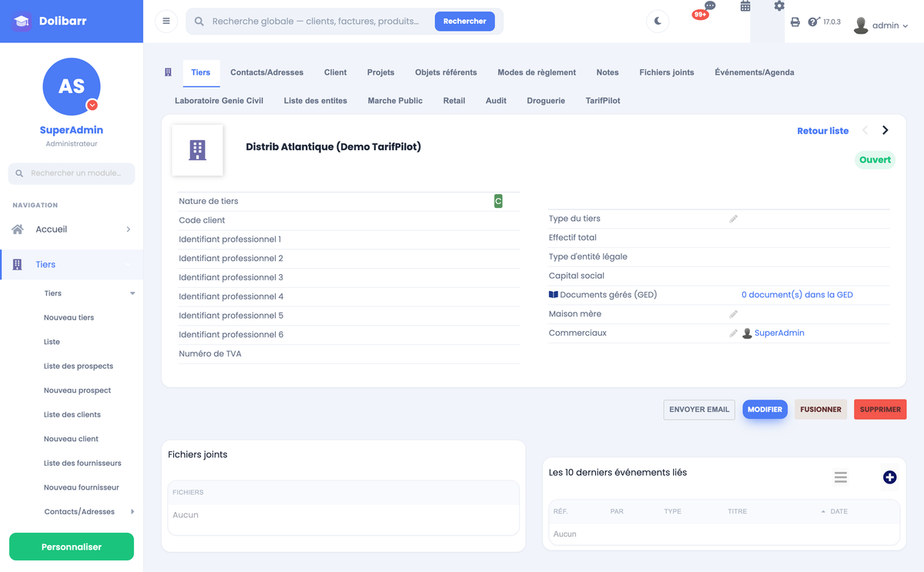Open Nouveau prospect in sidebar
The image size is (924, 572).
tap(77, 390)
